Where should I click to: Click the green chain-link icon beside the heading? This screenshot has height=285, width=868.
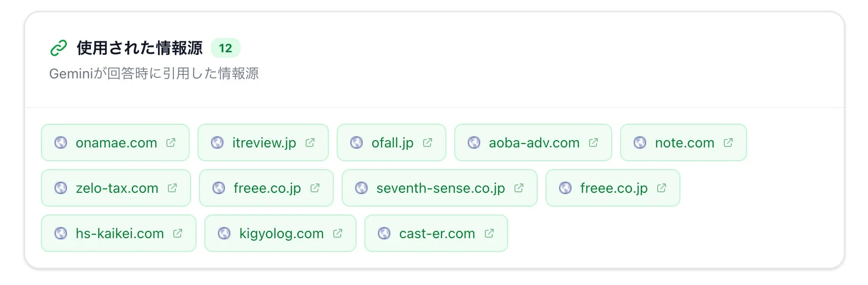click(59, 47)
